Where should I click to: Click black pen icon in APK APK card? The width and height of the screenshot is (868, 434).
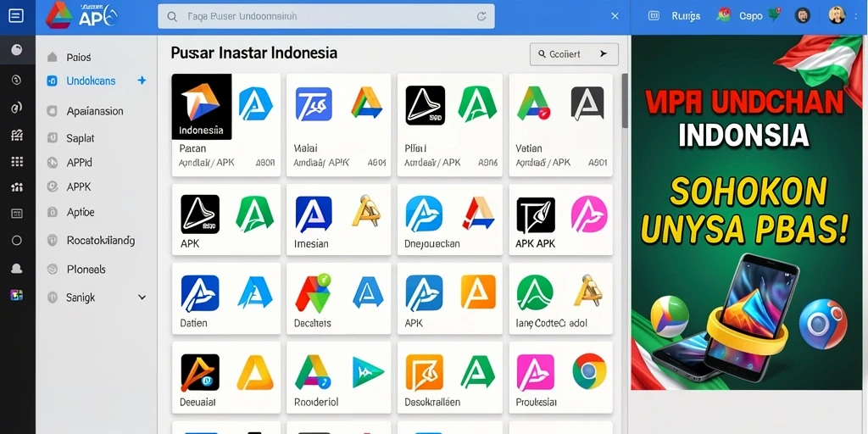536,215
